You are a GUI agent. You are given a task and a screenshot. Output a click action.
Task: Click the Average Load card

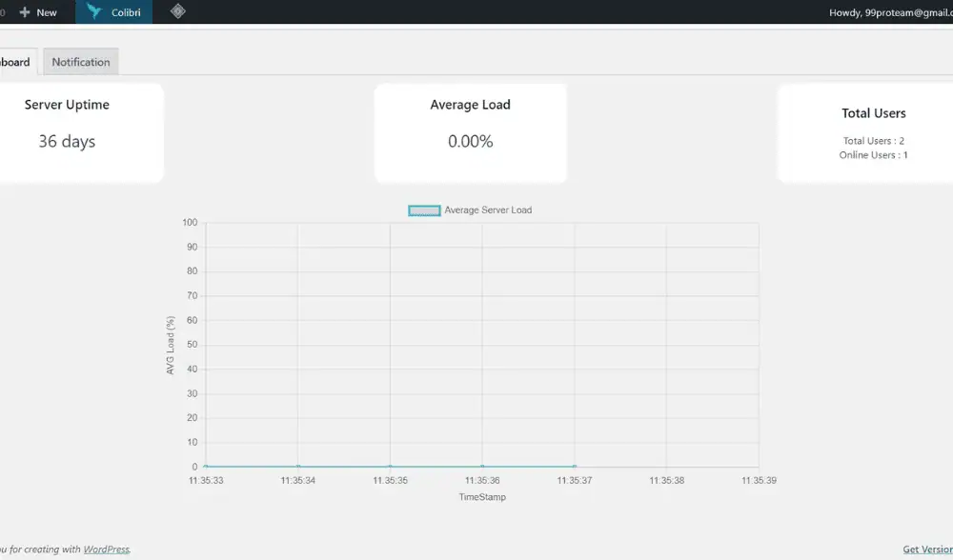click(470, 132)
